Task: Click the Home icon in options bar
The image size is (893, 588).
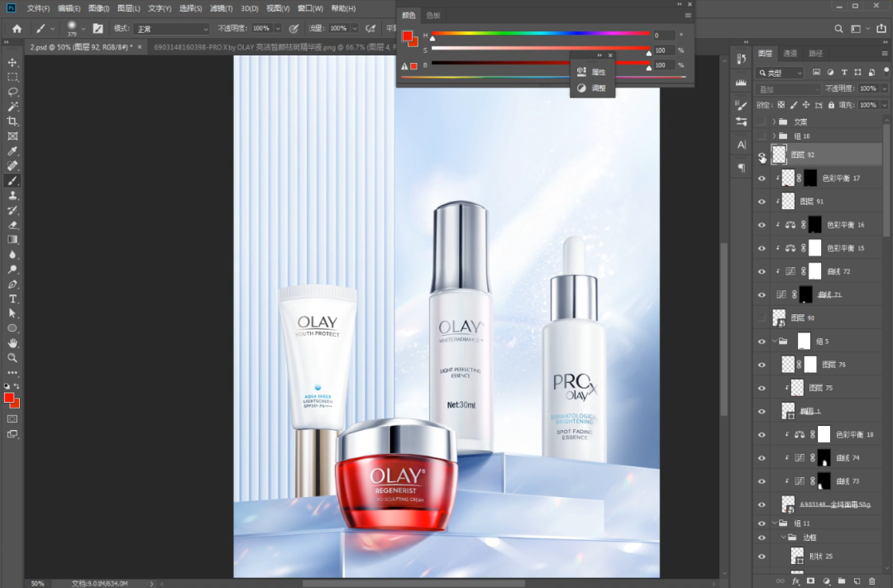Action: 17,28
